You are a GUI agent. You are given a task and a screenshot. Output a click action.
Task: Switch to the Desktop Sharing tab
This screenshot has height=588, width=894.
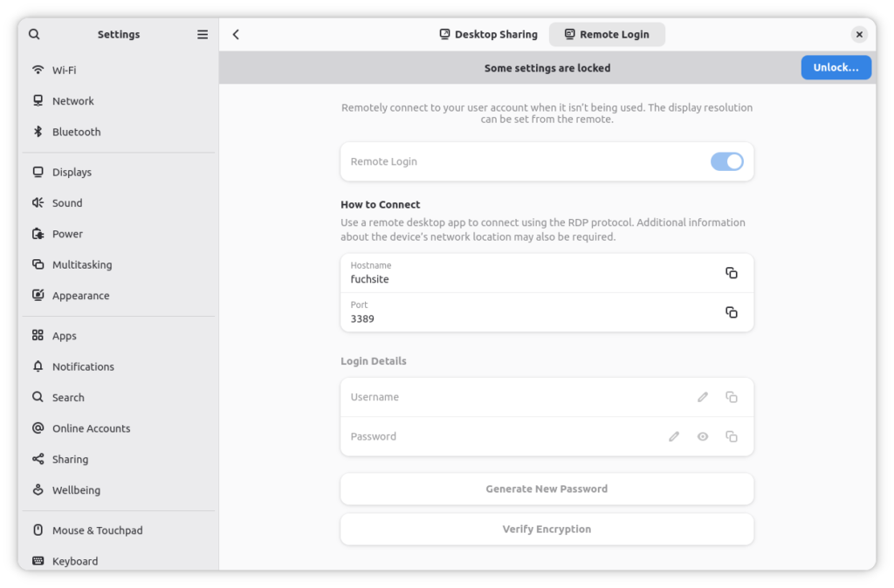tap(489, 34)
